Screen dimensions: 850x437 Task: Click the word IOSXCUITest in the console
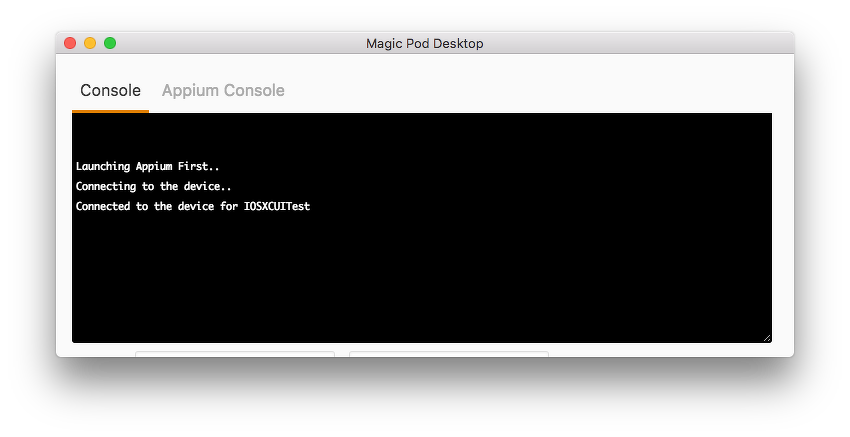coord(277,206)
